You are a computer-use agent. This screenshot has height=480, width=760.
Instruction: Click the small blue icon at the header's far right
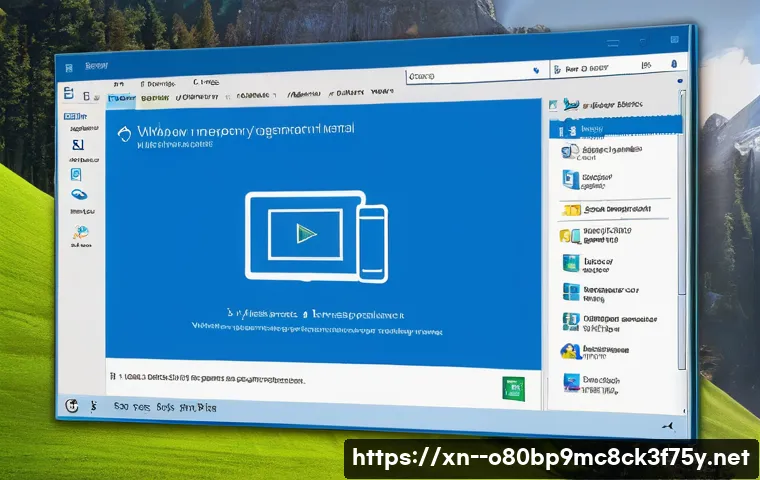(674, 64)
